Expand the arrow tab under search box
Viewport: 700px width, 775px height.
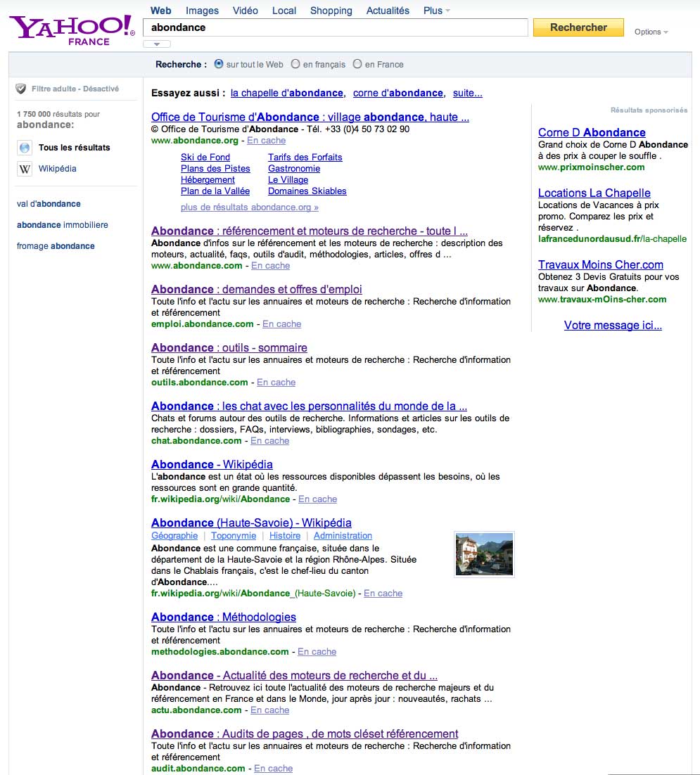pos(157,44)
